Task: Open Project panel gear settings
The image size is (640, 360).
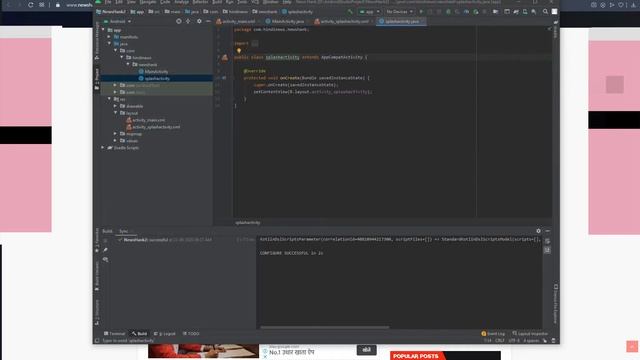Action: click(199, 21)
